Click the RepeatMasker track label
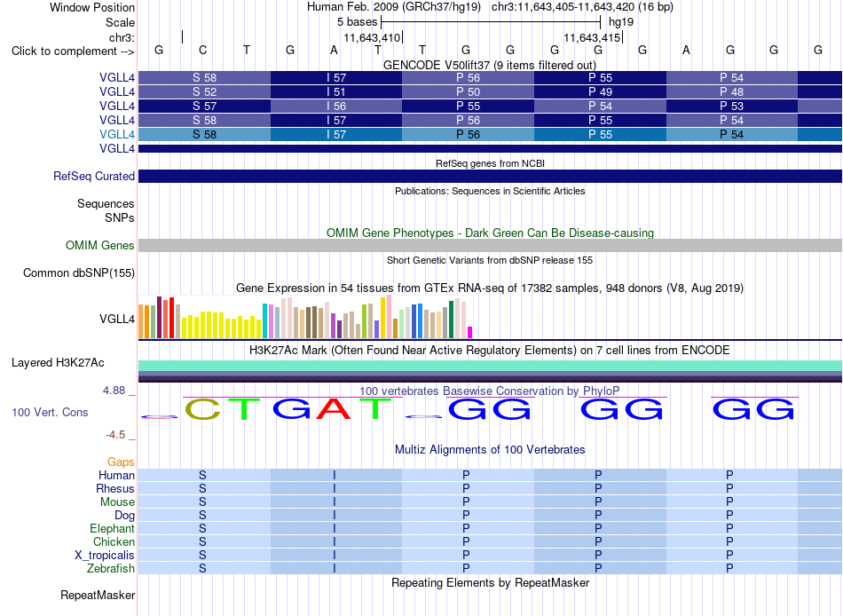 click(98, 595)
